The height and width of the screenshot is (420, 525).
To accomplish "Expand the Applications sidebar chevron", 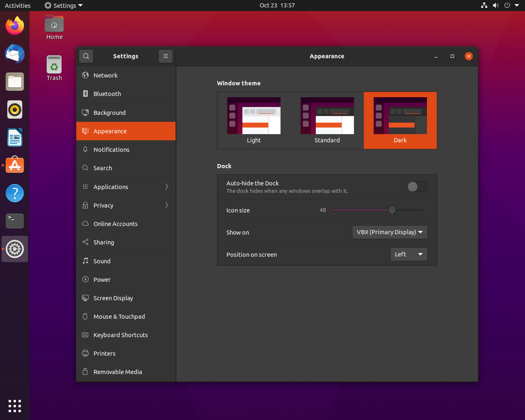I will [x=167, y=187].
